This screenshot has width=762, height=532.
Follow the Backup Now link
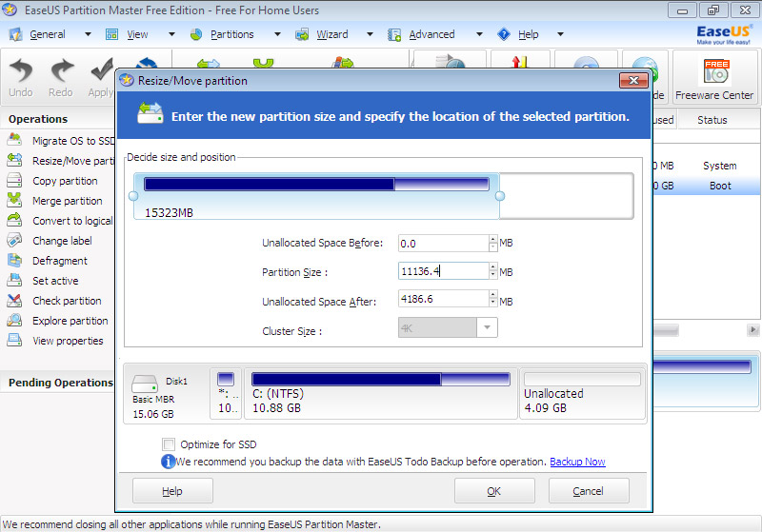click(577, 462)
